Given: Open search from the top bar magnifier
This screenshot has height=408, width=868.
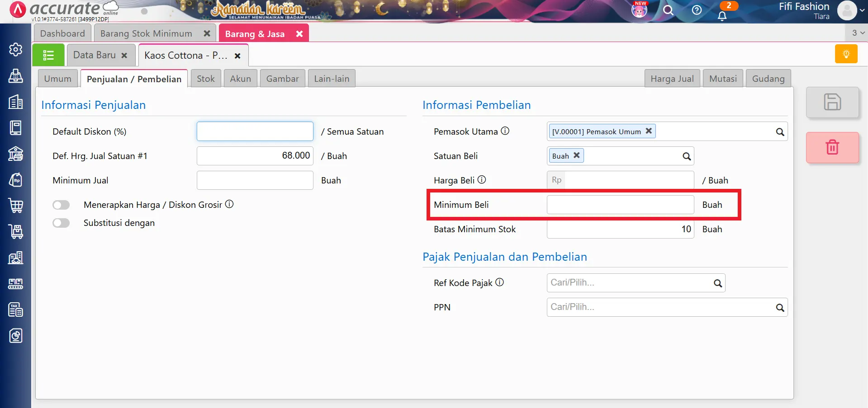Looking at the screenshot, I should tap(669, 10).
